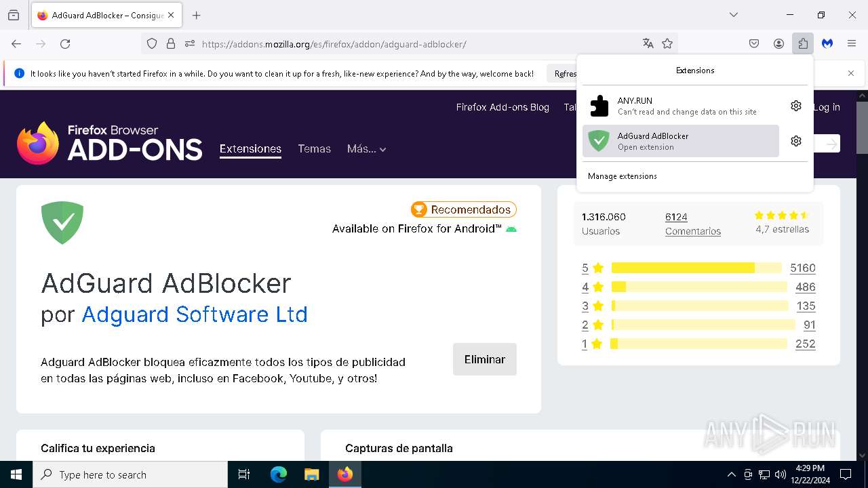Open the 252 one-star reviews count
Screen dimensions: 868x488
[x=806, y=344]
